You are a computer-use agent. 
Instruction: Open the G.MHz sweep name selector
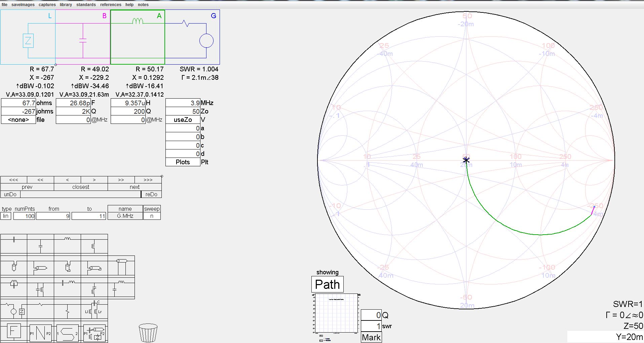125,216
